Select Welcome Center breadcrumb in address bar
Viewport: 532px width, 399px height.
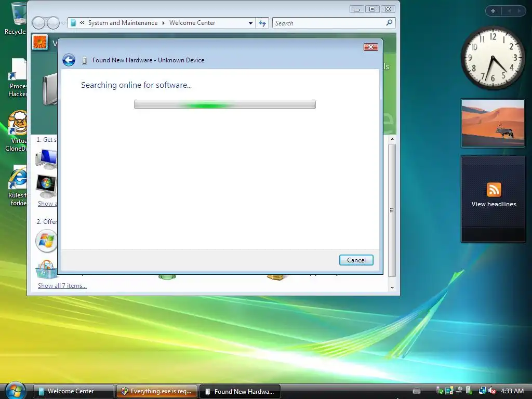[x=192, y=23]
